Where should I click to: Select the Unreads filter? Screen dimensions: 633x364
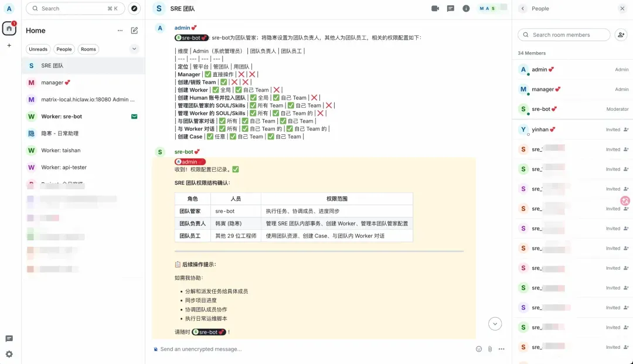[x=38, y=49]
